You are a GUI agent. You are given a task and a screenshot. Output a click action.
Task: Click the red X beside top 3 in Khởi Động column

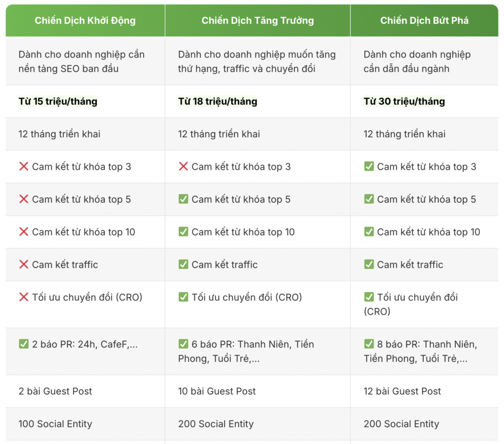tap(24, 167)
